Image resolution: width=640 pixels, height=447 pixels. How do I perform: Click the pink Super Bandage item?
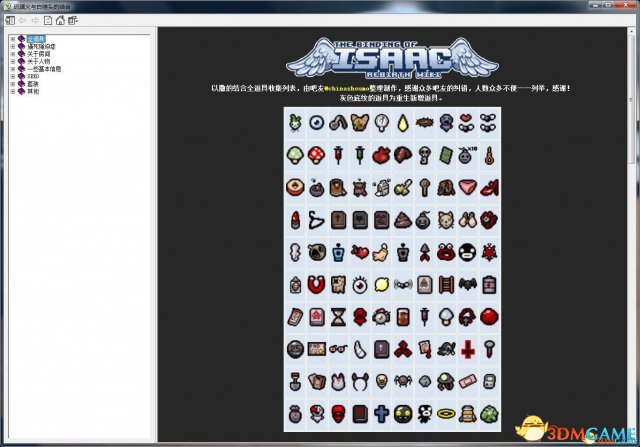click(x=468, y=382)
